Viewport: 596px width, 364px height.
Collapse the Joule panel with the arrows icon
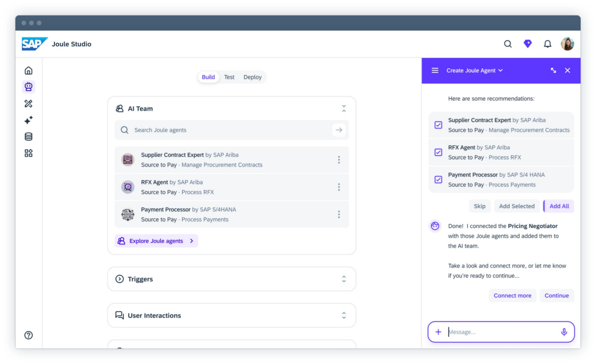click(554, 70)
